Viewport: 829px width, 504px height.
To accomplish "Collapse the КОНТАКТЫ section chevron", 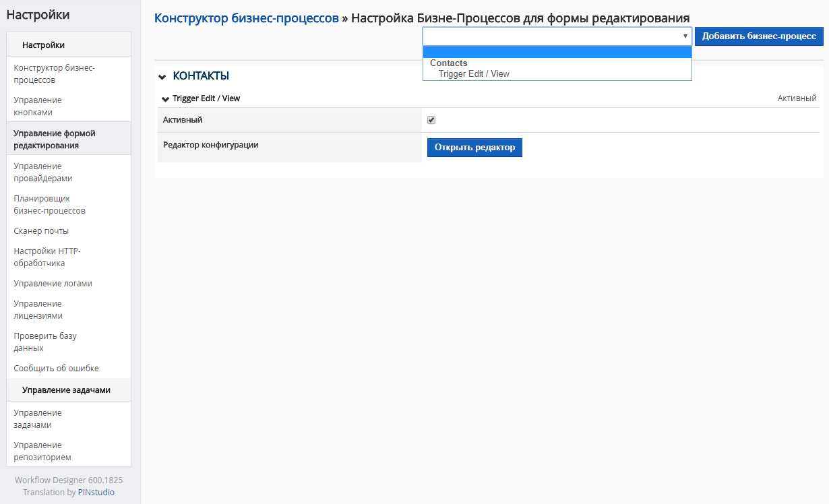I will click(x=162, y=77).
